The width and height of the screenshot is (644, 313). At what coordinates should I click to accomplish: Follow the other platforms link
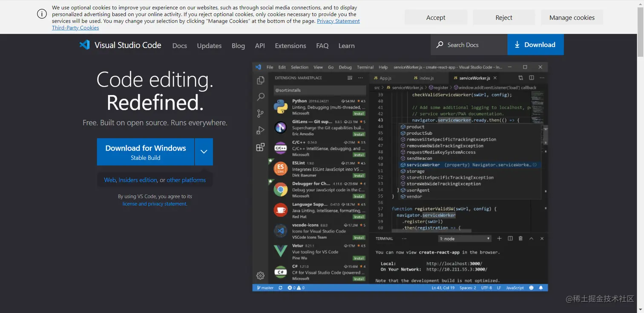[186, 180]
